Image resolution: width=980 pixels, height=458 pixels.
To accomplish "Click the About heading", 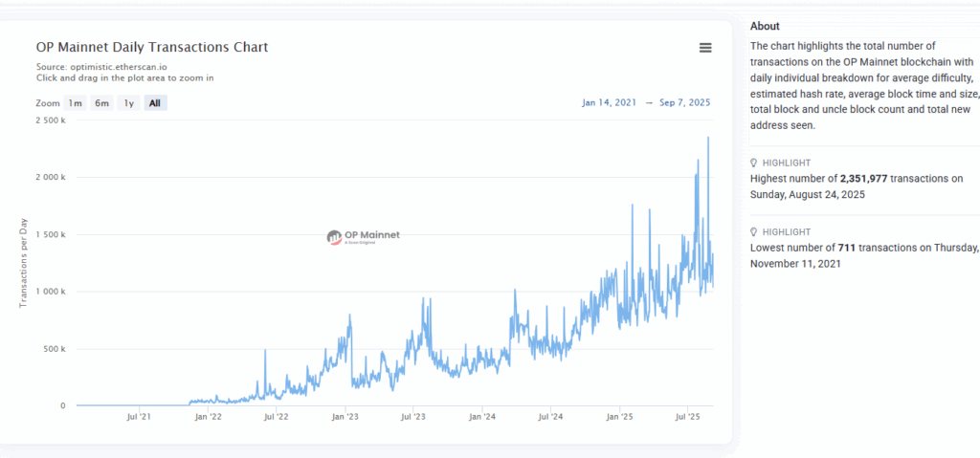I will click(765, 26).
